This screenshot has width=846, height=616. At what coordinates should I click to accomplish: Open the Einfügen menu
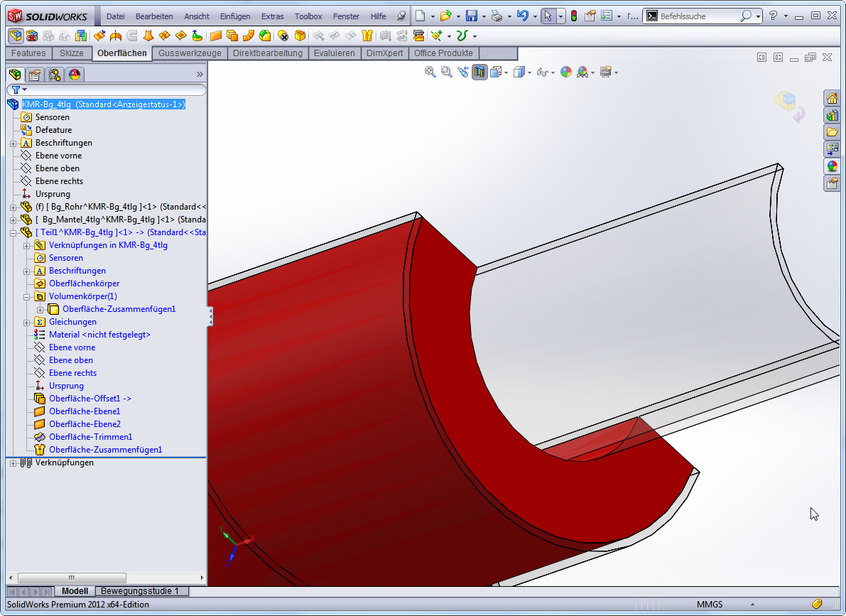[x=234, y=16]
